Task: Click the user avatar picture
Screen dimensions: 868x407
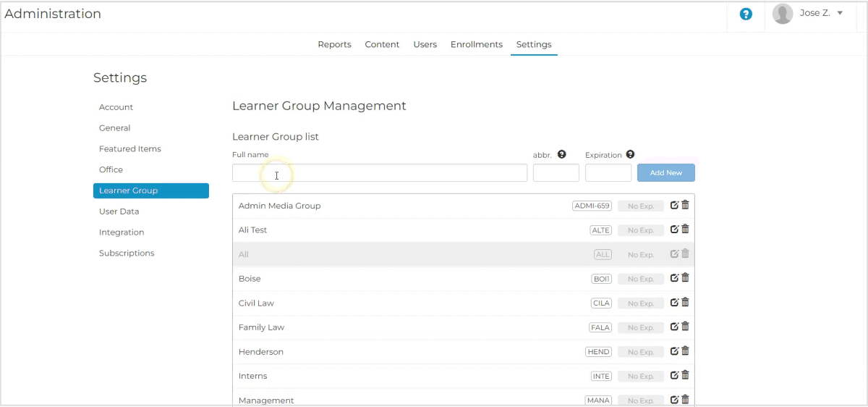Action: coord(783,14)
